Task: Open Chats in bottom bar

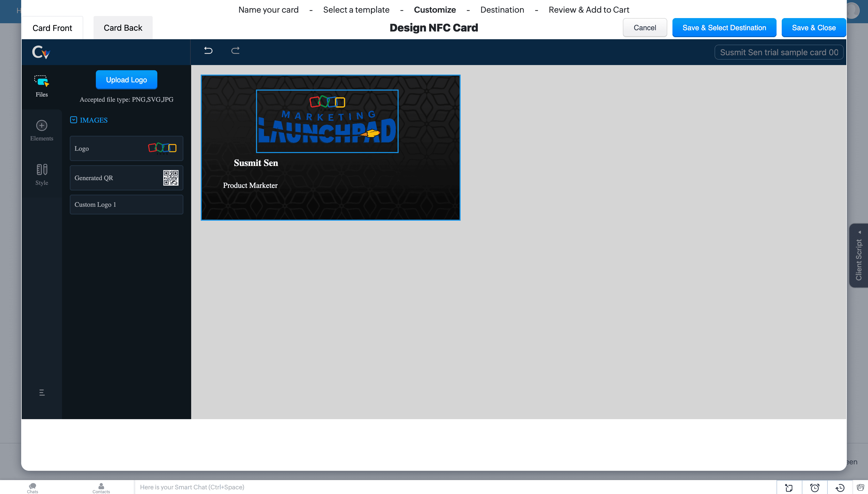Action: coord(33,488)
